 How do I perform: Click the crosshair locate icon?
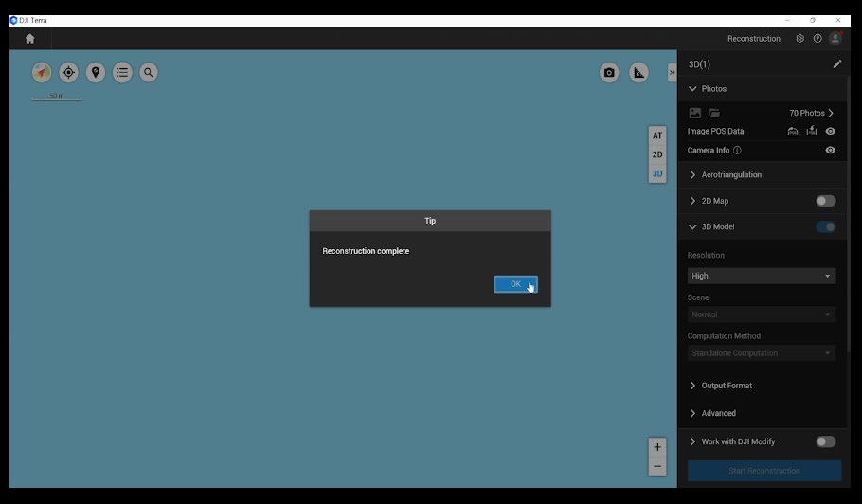click(68, 72)
